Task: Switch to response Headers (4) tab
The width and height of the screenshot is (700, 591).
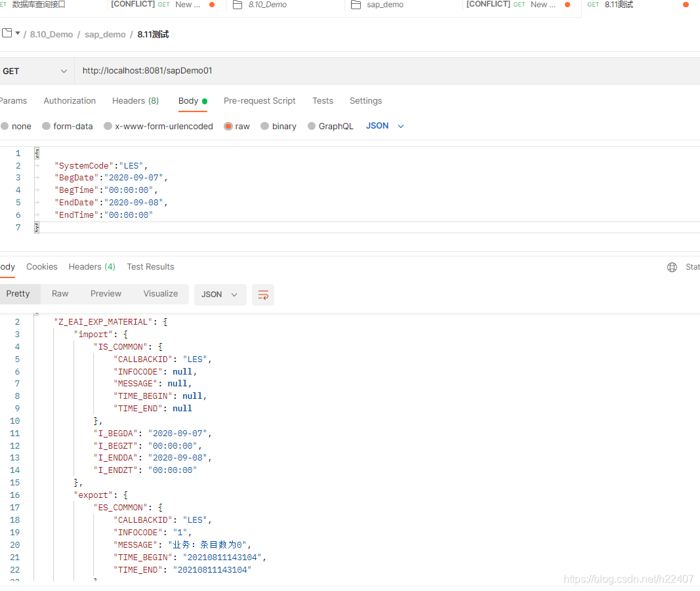Action: [92, 267]
